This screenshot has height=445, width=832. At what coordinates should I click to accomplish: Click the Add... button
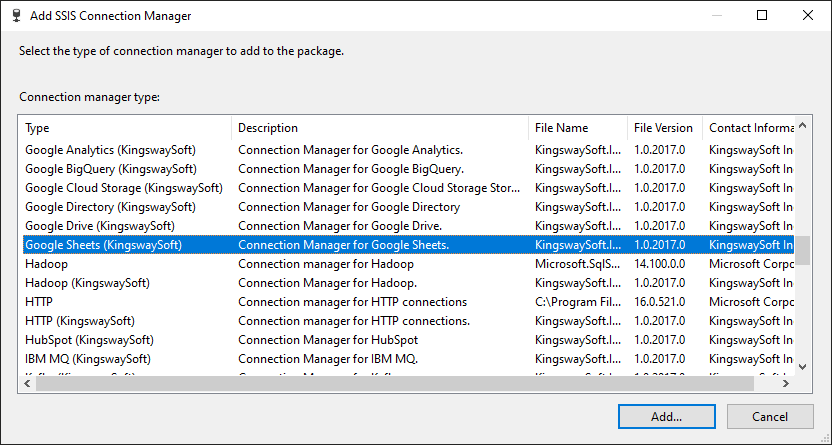coord(666,416)
